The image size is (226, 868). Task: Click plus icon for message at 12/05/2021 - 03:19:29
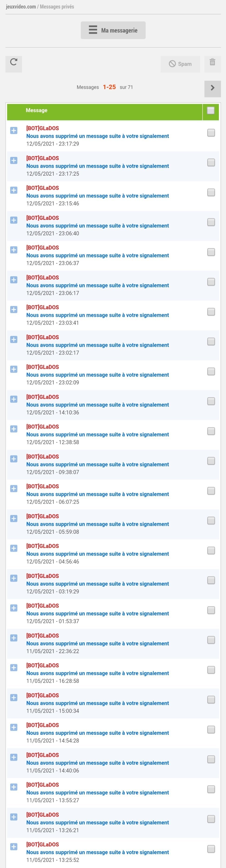14,578
